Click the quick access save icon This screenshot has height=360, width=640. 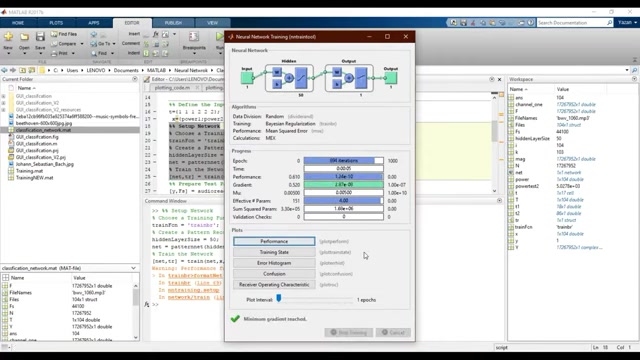point(463,23)
